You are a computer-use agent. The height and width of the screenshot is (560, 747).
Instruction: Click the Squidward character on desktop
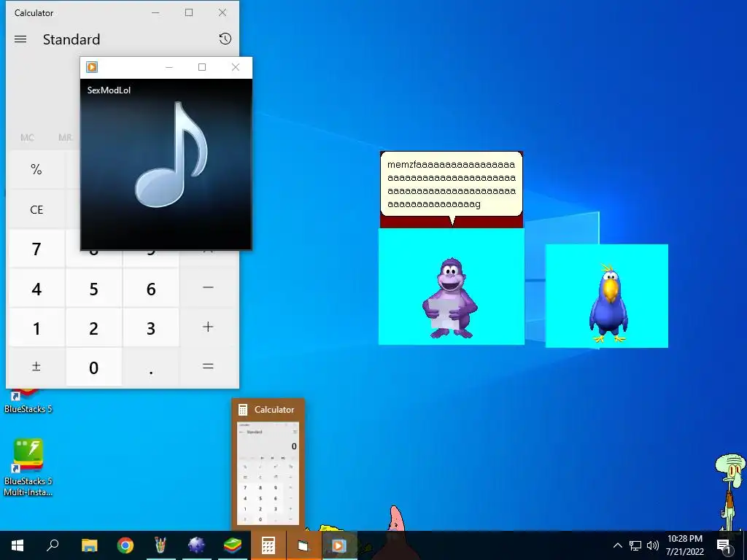730,492
